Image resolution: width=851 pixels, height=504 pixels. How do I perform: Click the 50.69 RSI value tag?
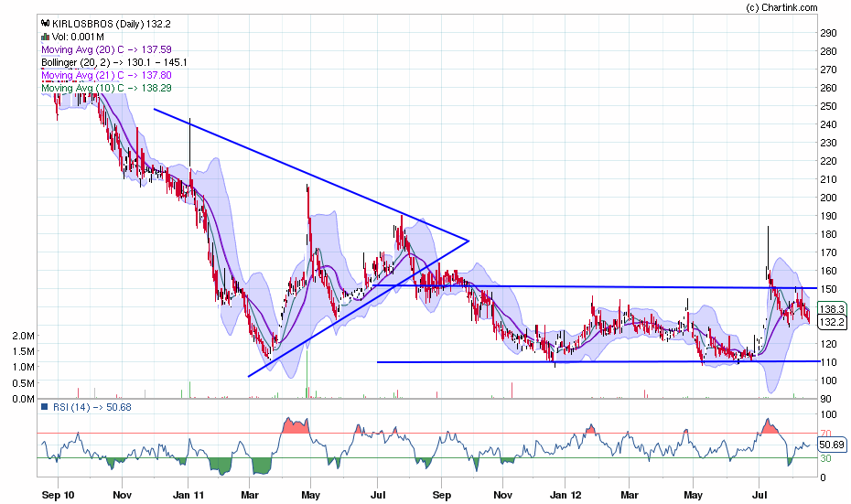click(832, 445)
